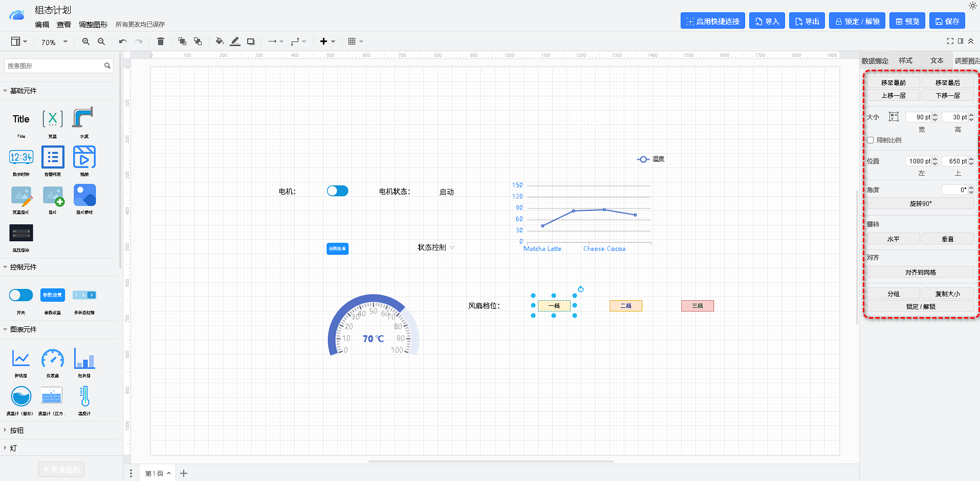Pick the water pipe (水流) shape

click(x=84, y=119)
